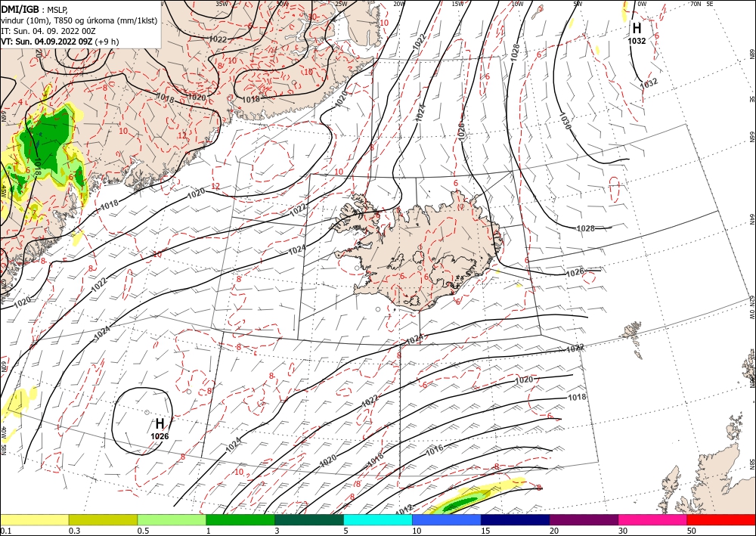Click the 'vindur (10m), T850 og úrkoma' header line
756x536 pixels.
tap(79, 20)
